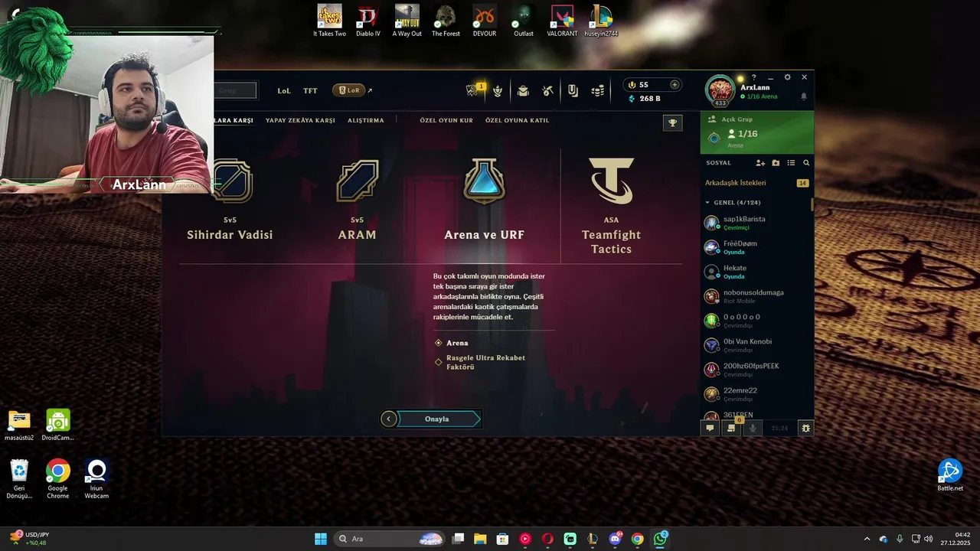Image resolution: width=980 pixels, height=551 pixels.
Task: Select the ARAM game mode
Action: 358,199
